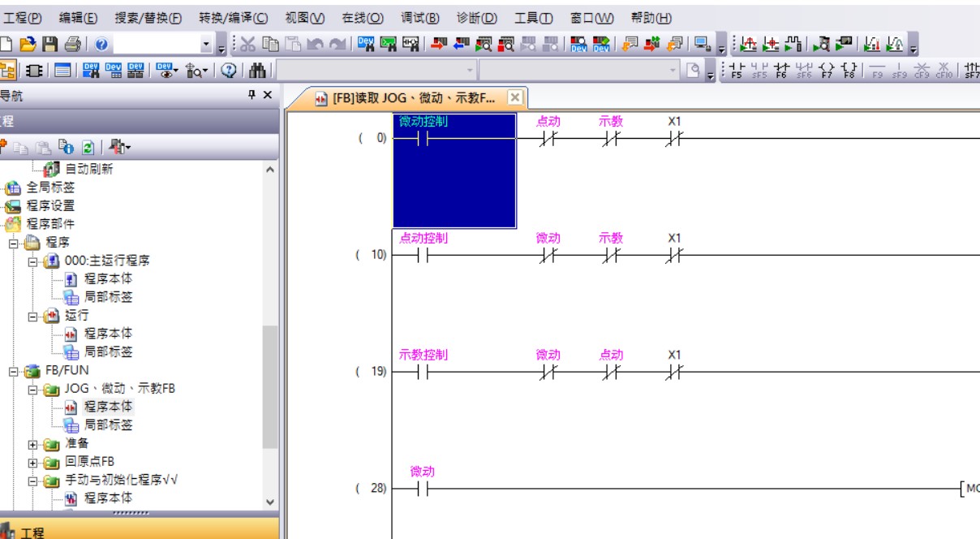Viewport: 980px width, 539px height.
Task: Expand the 准备 folder node
Action: point(33,444)
